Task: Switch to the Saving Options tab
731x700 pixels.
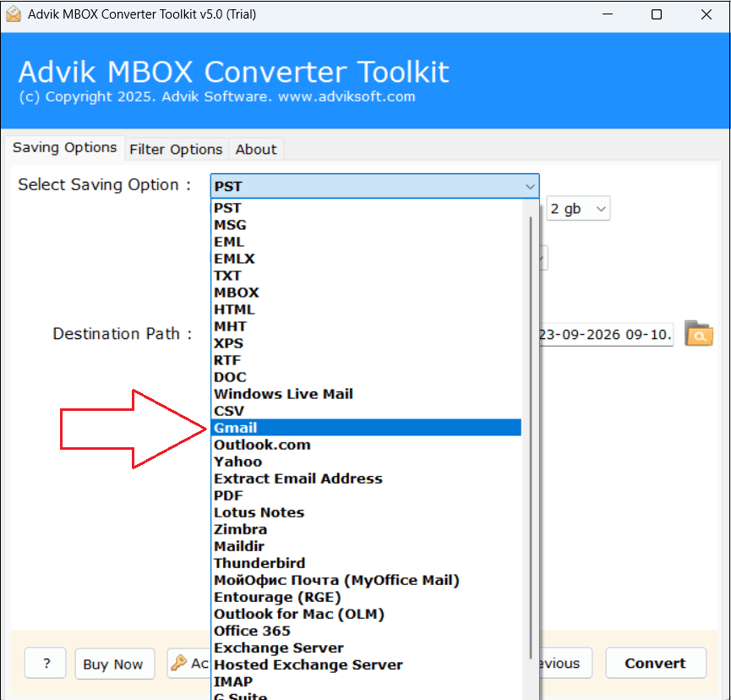Action: (64, 148)
